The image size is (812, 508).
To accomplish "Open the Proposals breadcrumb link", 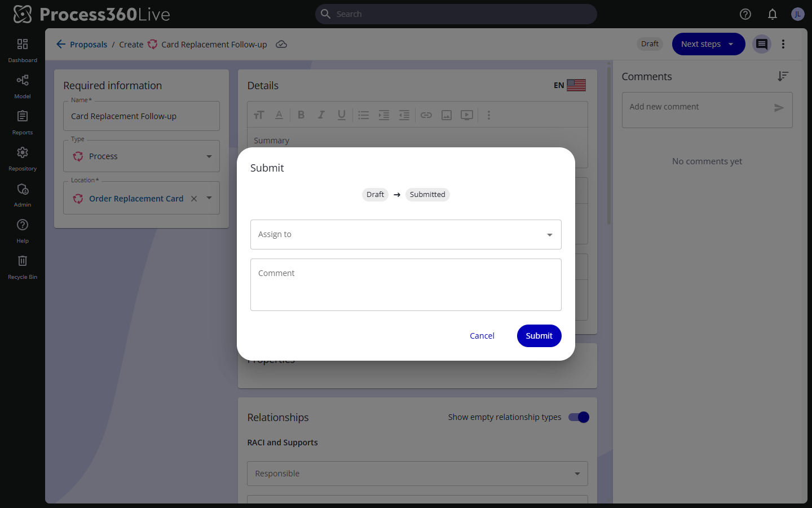I will [89, 45].
